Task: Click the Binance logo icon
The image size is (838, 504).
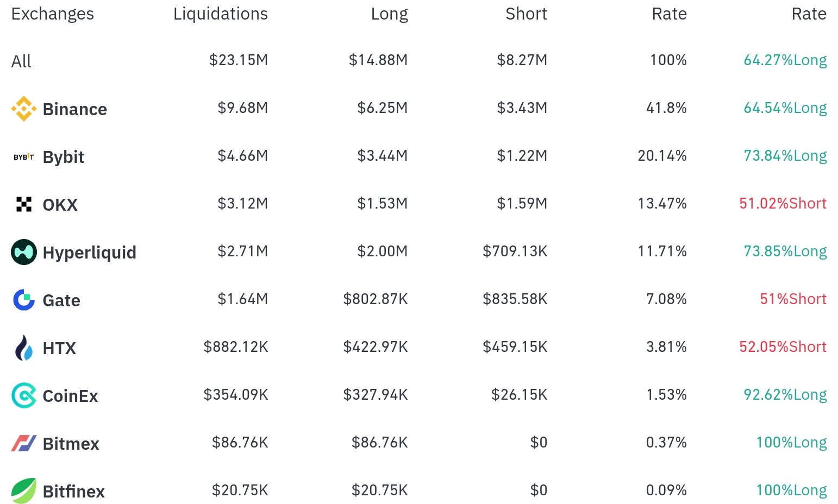Action: 24,109
